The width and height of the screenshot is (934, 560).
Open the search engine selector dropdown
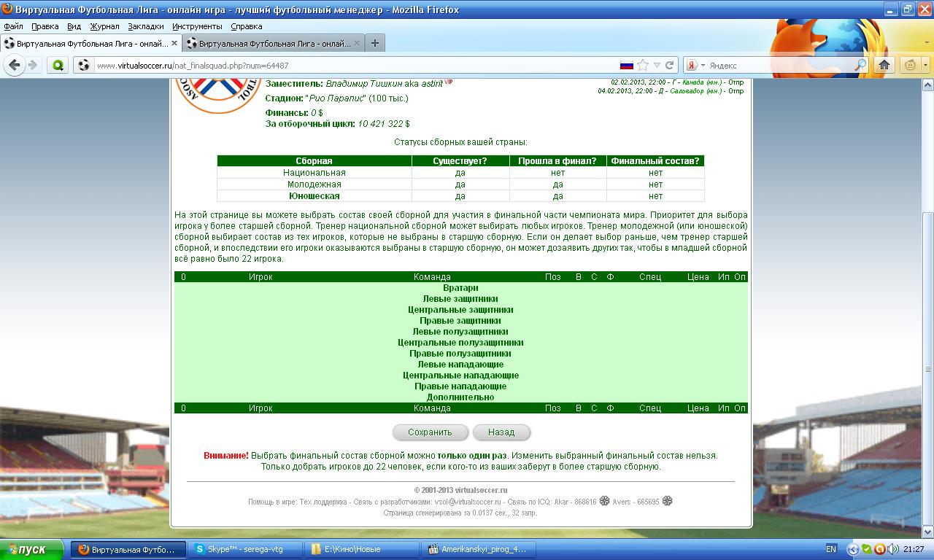(703, 65)
